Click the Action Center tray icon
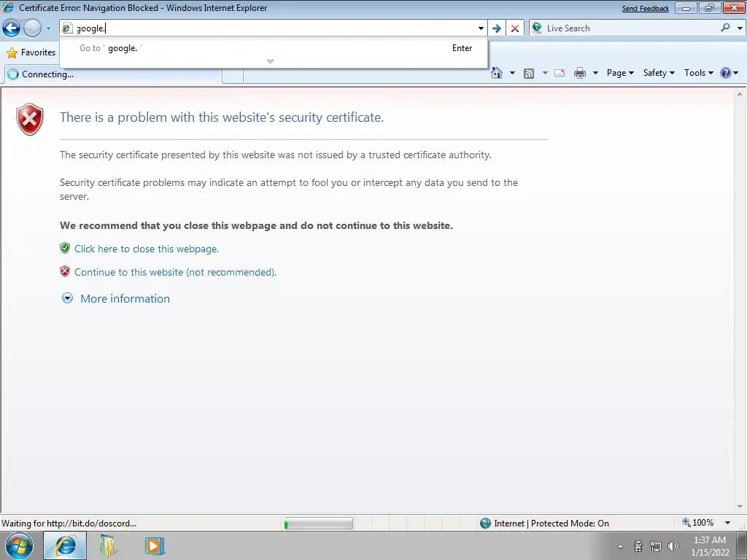 click(x=638, y=546)
